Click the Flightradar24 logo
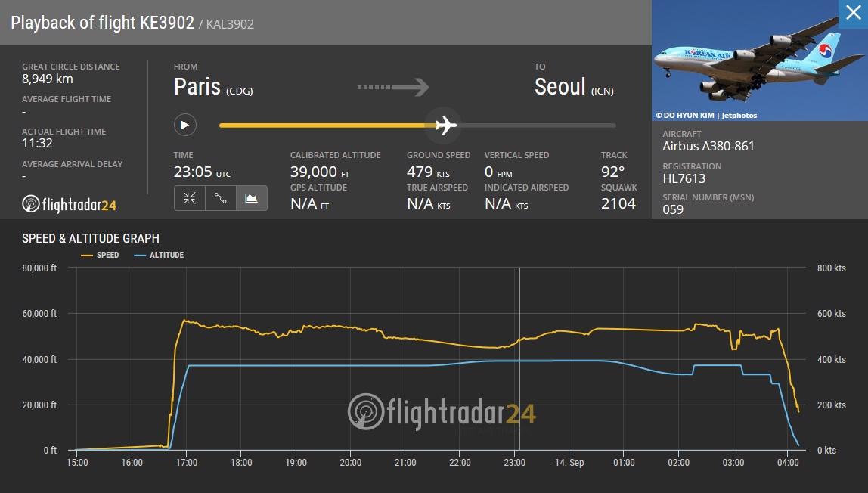 click(70, 205)
